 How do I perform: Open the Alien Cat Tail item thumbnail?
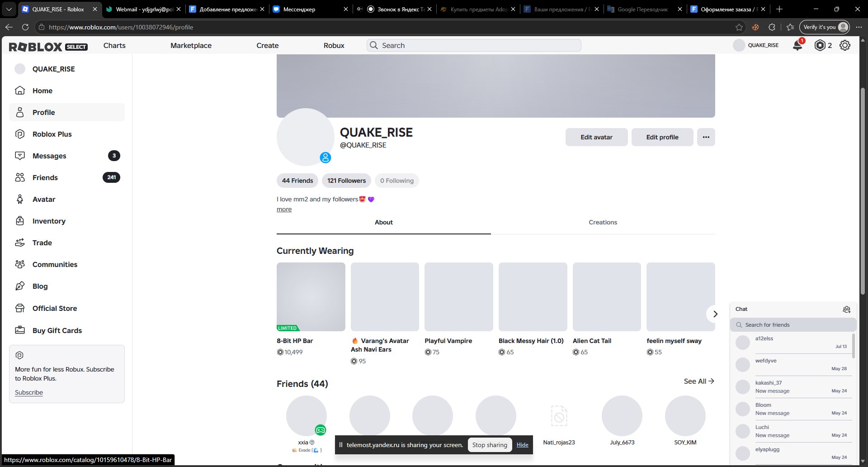point(607,297)
